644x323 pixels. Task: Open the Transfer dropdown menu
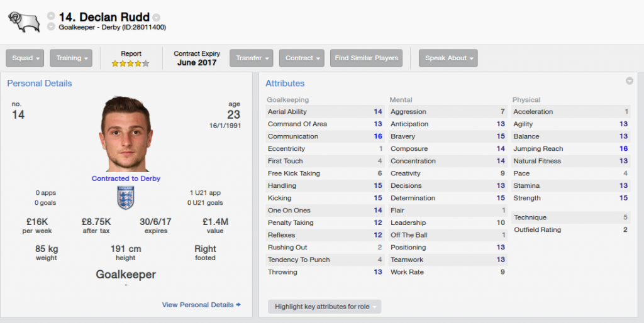point(252,58)
